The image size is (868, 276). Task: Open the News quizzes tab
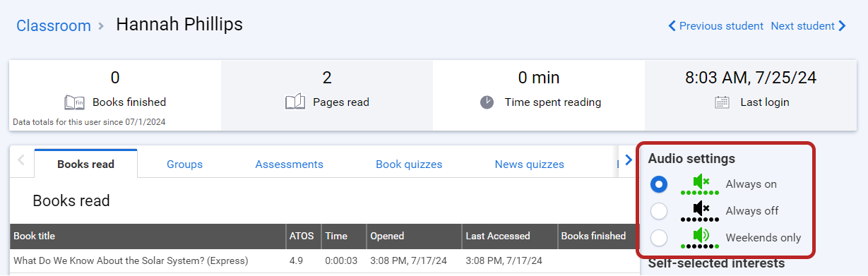point(529,164)
